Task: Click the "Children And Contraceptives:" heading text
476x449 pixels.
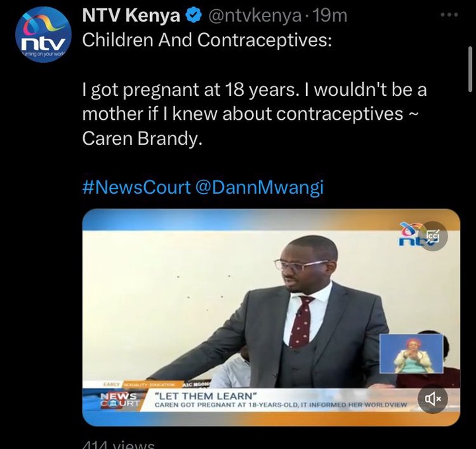Action: [x=207, y=40]
